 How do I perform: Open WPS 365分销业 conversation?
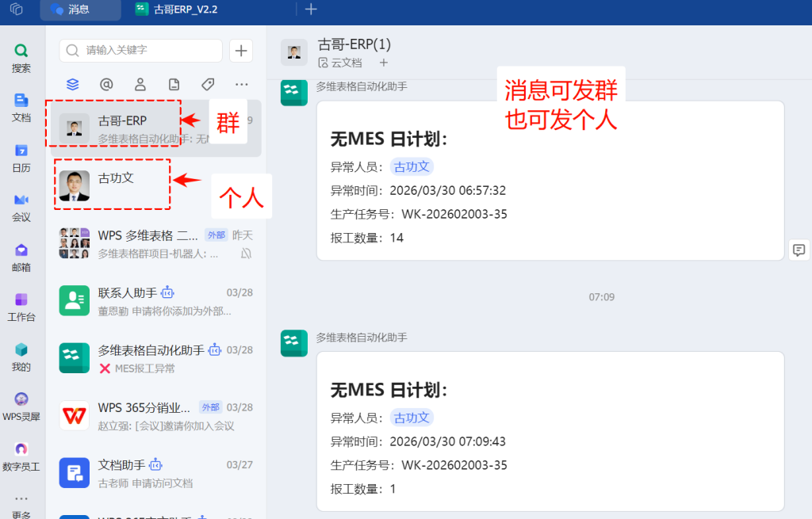pyautogui.click(x=155, y=415)
